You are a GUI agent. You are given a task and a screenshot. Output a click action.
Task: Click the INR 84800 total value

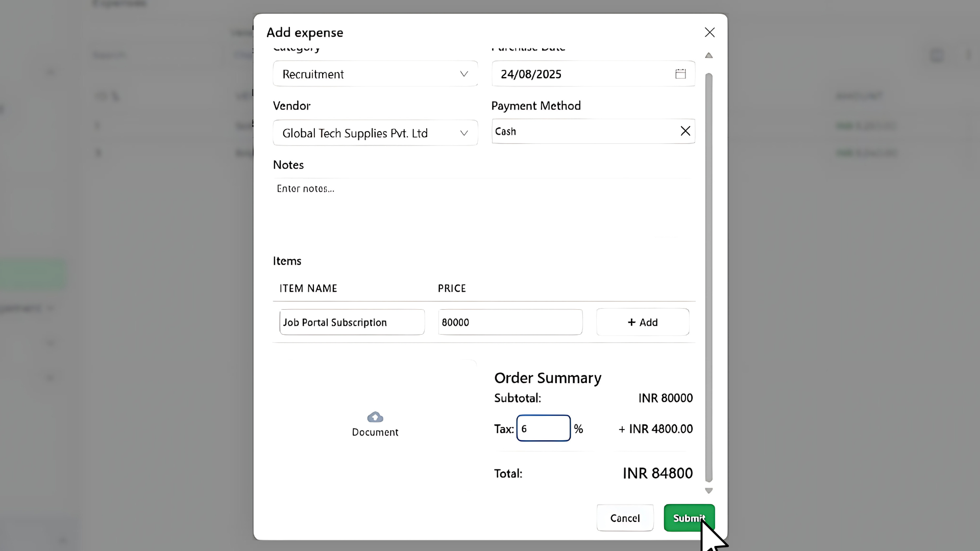pos(657,473)
